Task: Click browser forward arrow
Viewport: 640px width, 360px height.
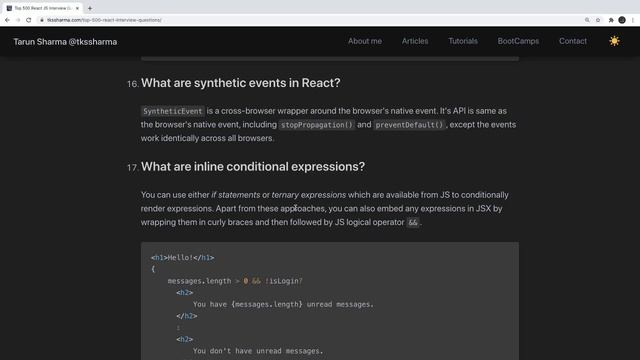Action: tap(18, 20)
